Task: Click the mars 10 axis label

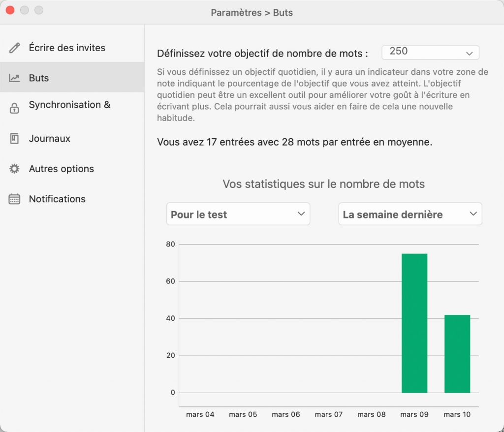Action: point(457,414)
